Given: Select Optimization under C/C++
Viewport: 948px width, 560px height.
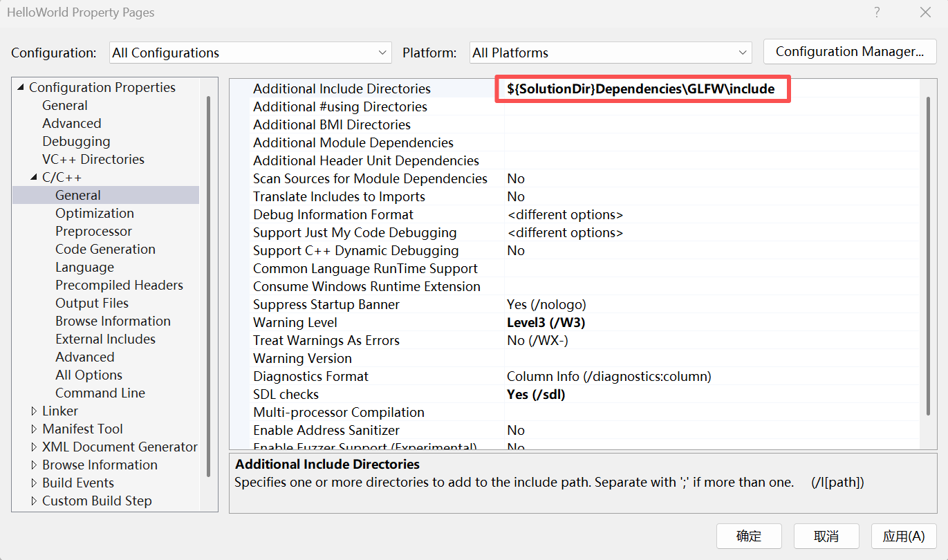Looking at the screenshot, I should coord(95,214).
